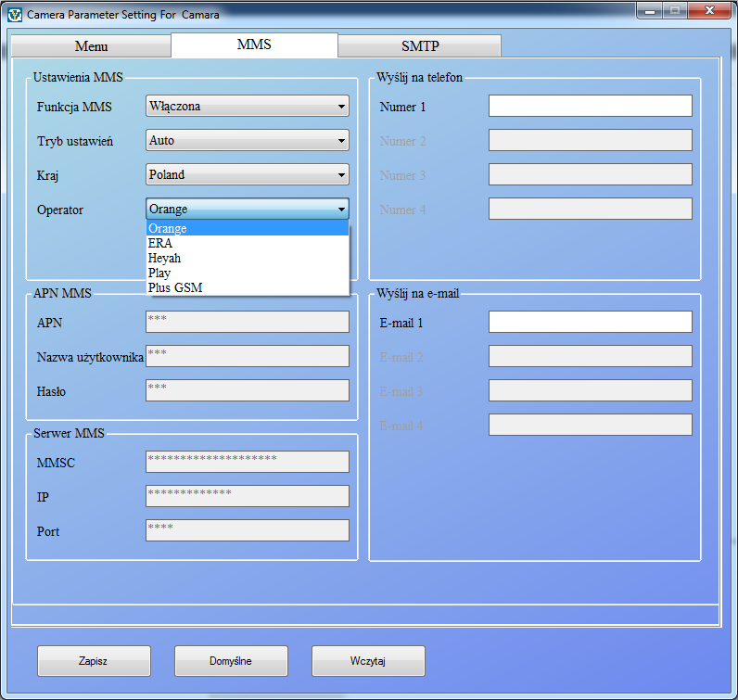Open the SMTP tab
Screen dimensions: 738x700
tap(419, 46)
